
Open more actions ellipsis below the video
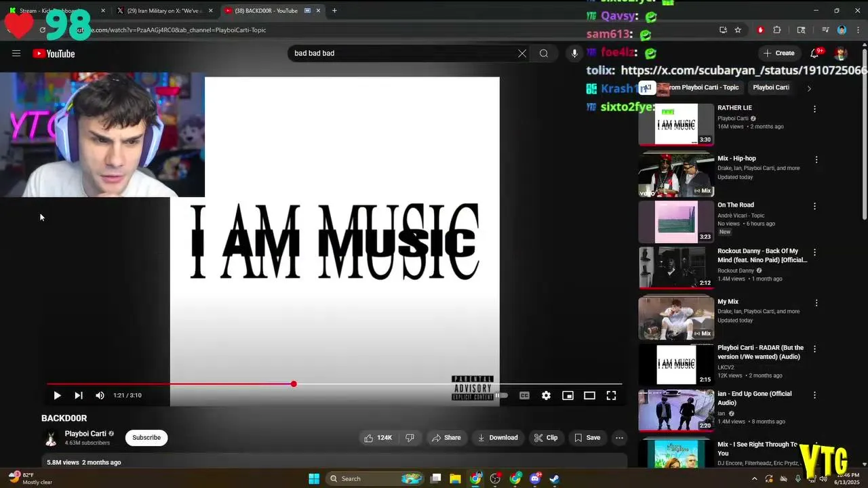pos(619,438)
